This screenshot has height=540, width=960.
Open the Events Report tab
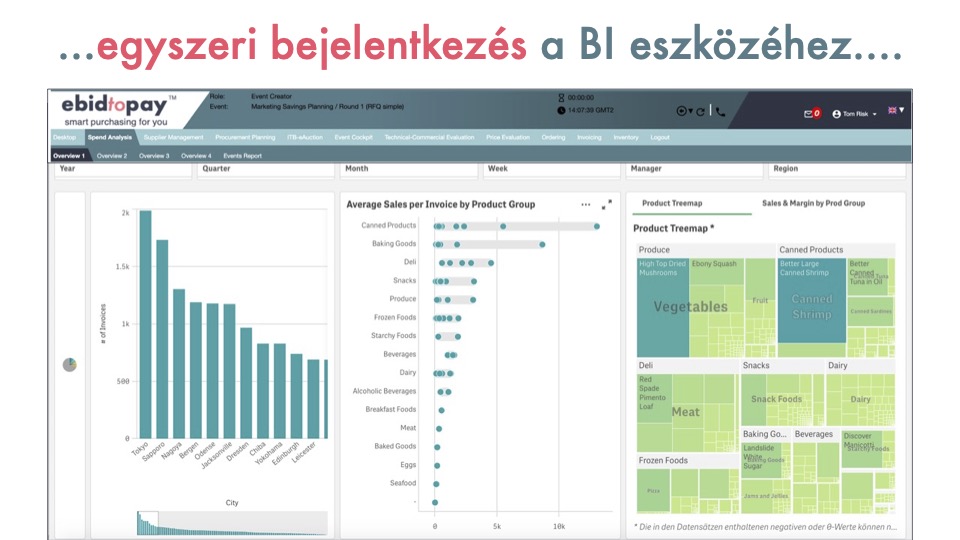[x=242, y=156]
